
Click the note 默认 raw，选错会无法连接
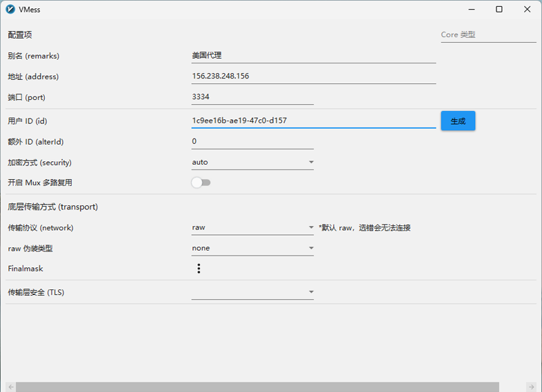[x=365, y=227]
